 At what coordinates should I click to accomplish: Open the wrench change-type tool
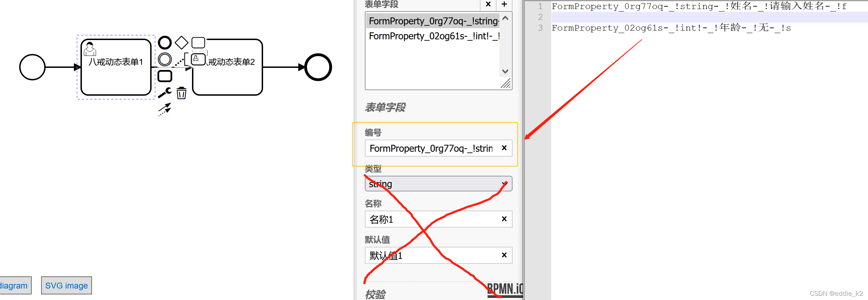165,93
